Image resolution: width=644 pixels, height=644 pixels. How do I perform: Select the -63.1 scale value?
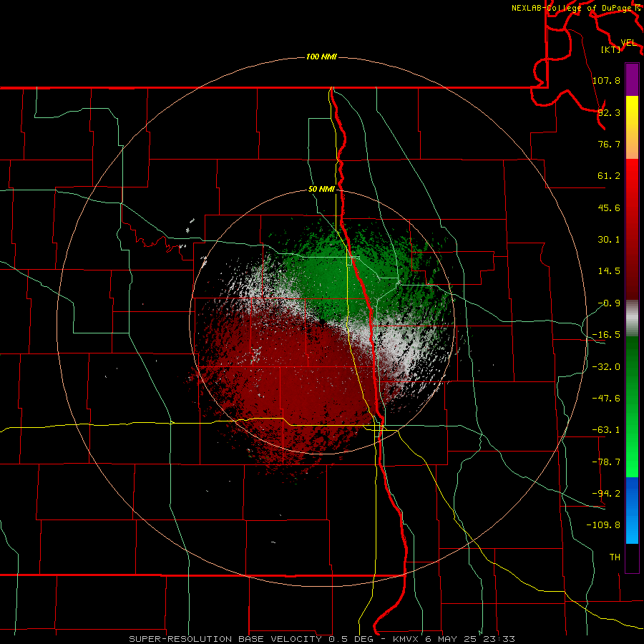point(606,430)
